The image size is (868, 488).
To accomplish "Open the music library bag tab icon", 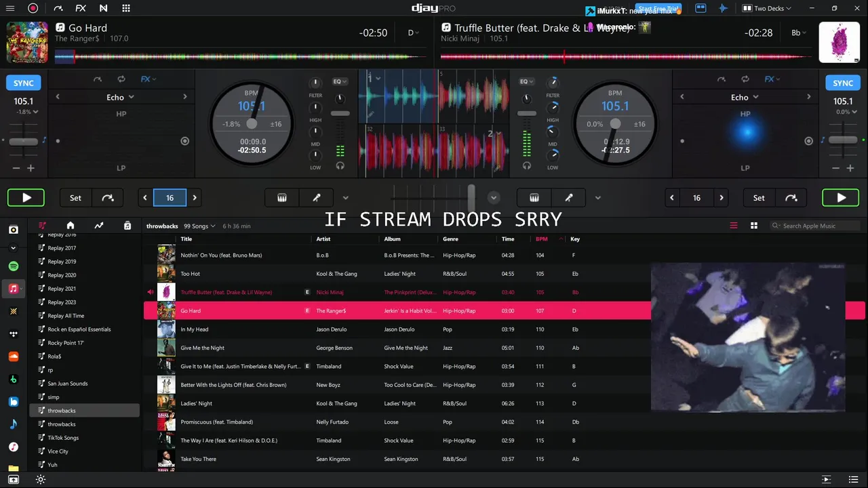I will tap(127, 226).
